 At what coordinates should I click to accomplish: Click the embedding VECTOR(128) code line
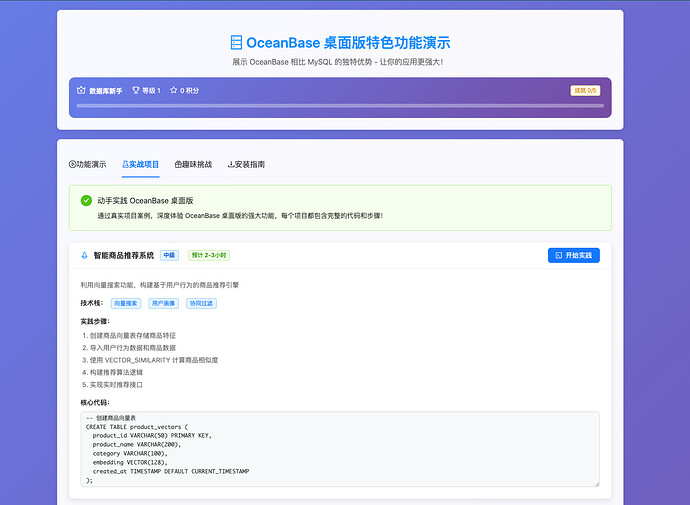coord(130,462)
